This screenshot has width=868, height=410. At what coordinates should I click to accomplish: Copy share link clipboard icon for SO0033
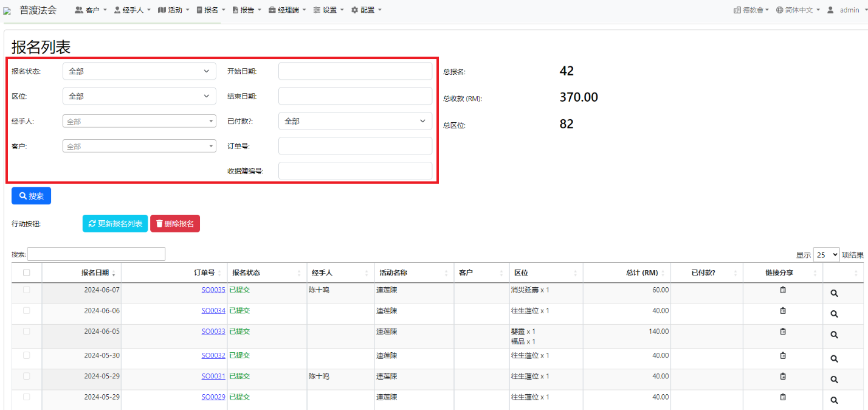coord(783,332)
